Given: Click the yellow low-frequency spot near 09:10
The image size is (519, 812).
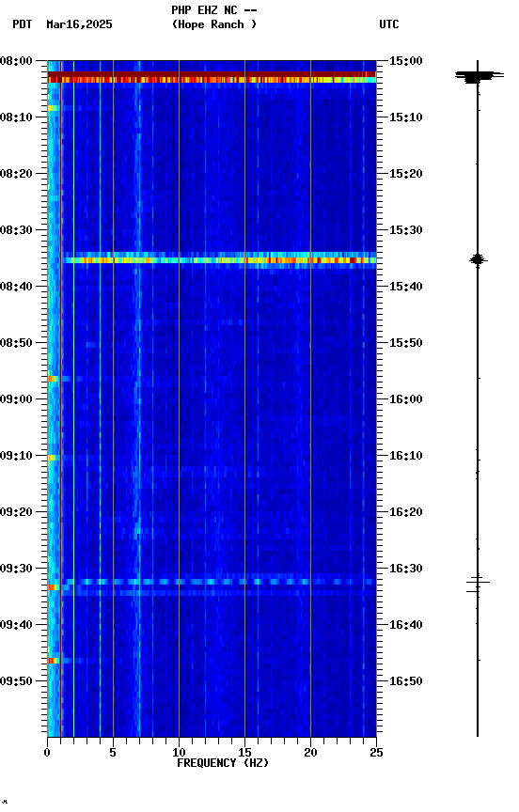Looking at the screenshot, I should click(x=52, y=458).
